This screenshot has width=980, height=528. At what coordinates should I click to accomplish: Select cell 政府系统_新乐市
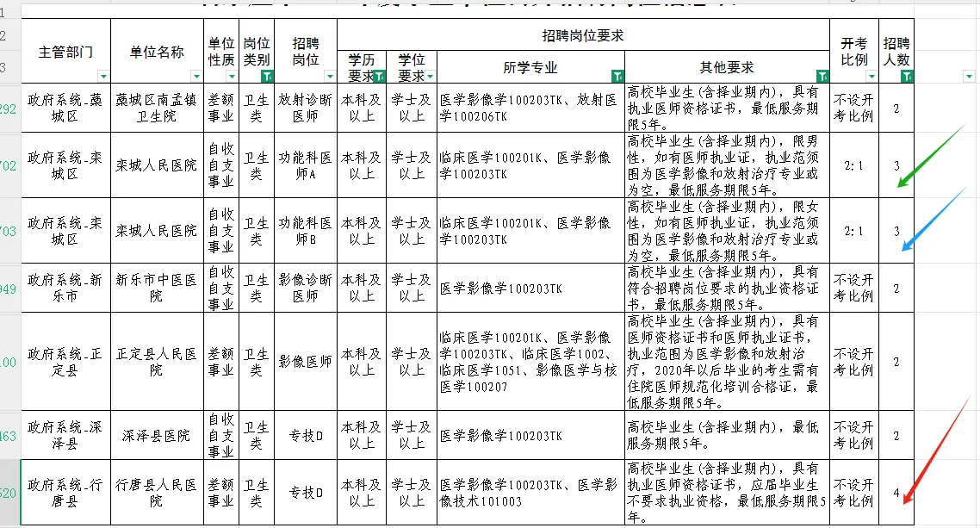click(x=65, y=288)
